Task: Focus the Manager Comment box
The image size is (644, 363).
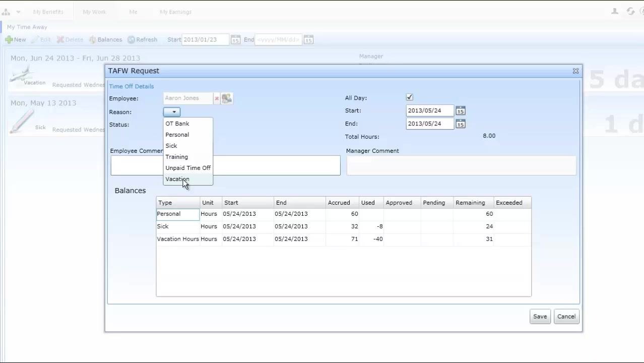Action: pyautogui.click(x=461, y=165)
